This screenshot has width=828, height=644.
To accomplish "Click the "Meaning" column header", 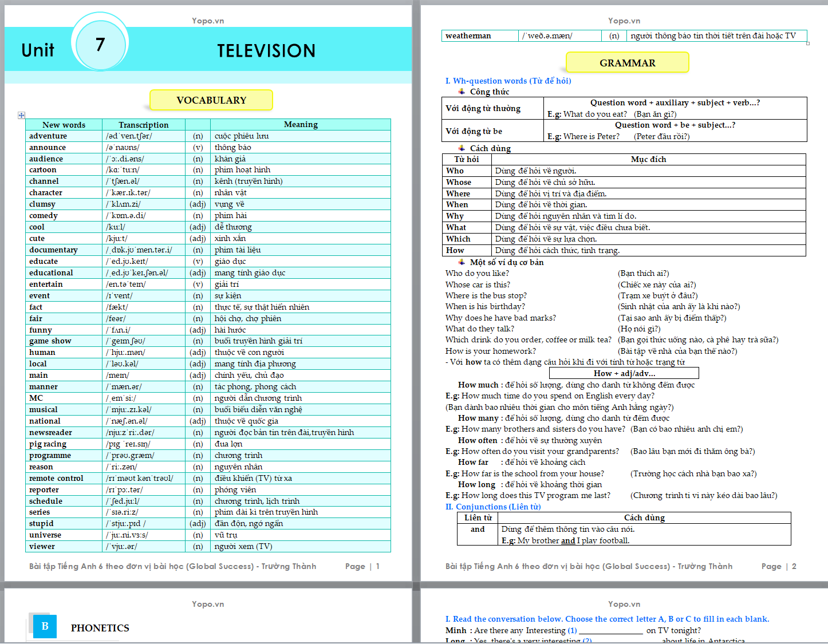I will 300,124.
